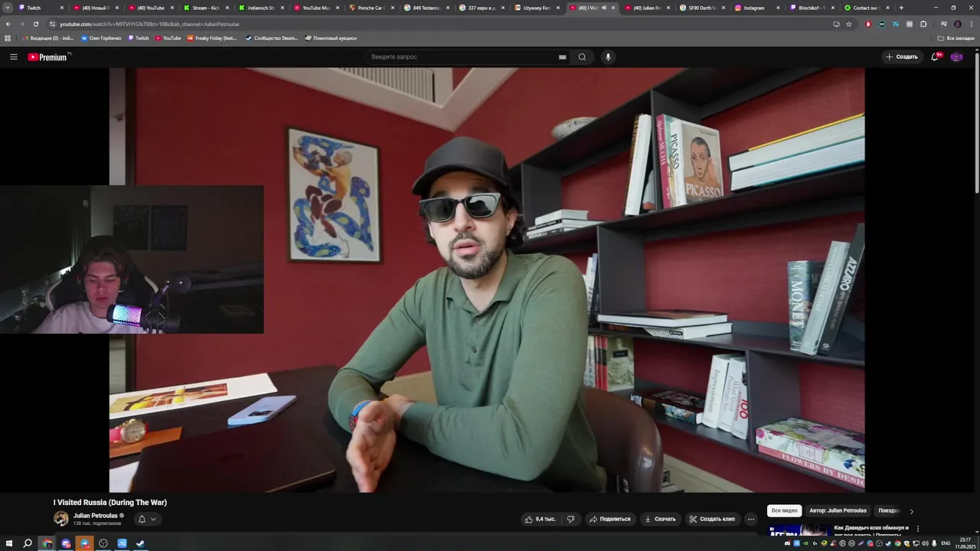This screenshot has width=980, height=551.
Task: Click the page vertical scrollbar
Action: (x=976, y=122)
